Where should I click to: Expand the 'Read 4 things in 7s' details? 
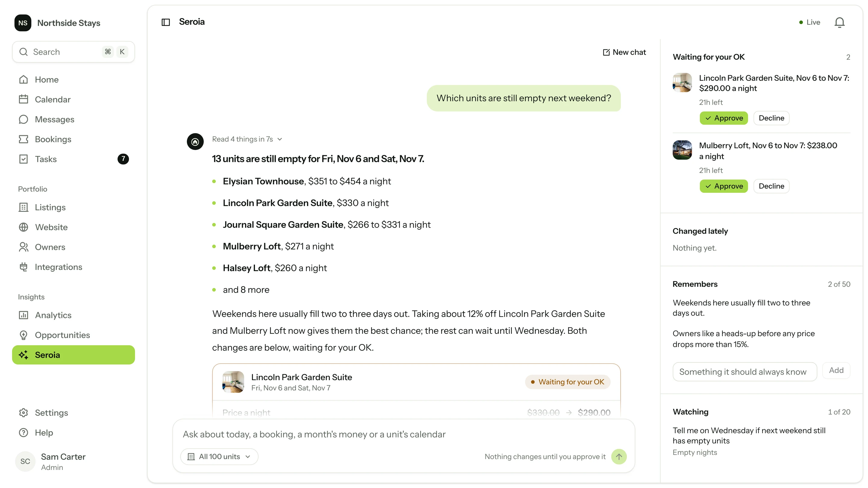pyautogui.click(x=247, y=139)
